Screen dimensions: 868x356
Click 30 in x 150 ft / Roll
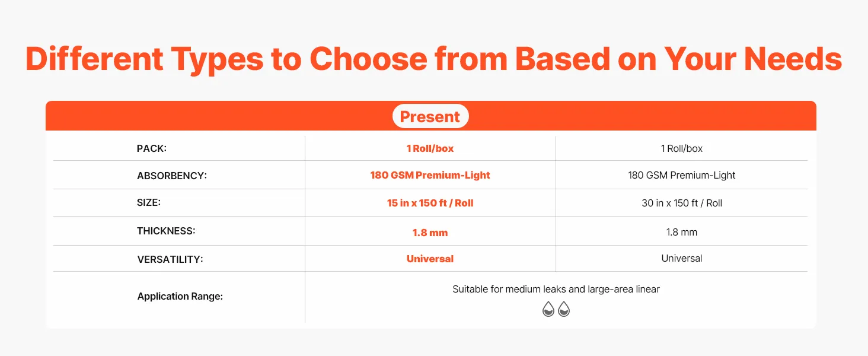[x=682, y=203]
